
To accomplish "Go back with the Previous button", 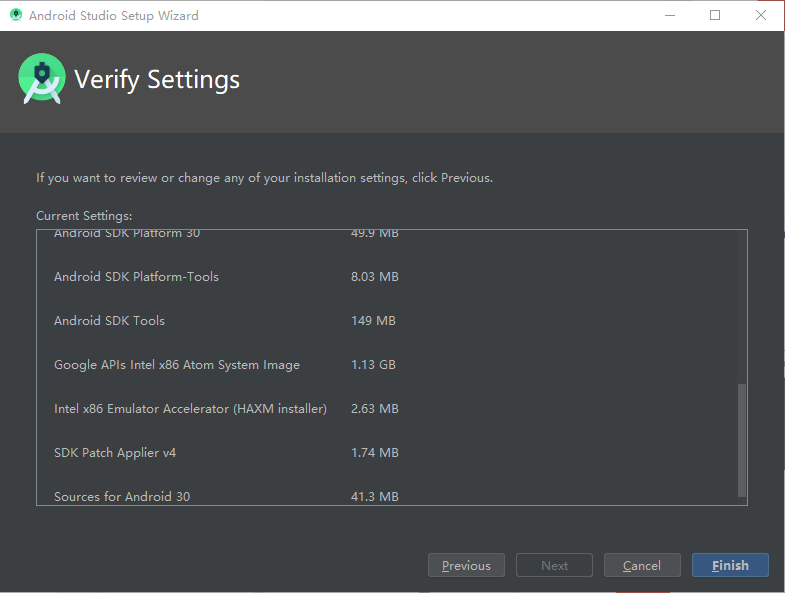I will [x=466, y=565].
